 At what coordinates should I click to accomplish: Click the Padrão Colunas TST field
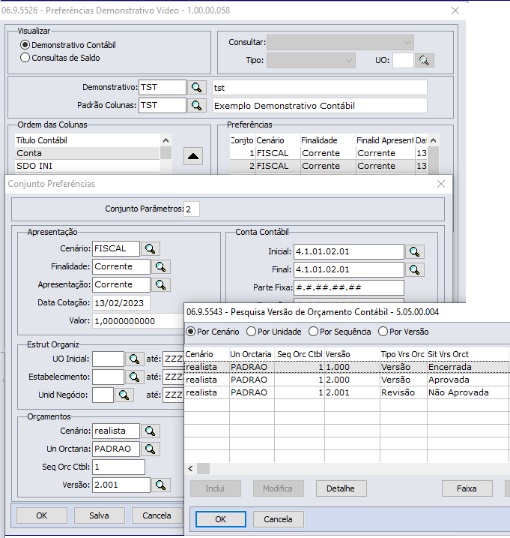[x=162, y=105]
